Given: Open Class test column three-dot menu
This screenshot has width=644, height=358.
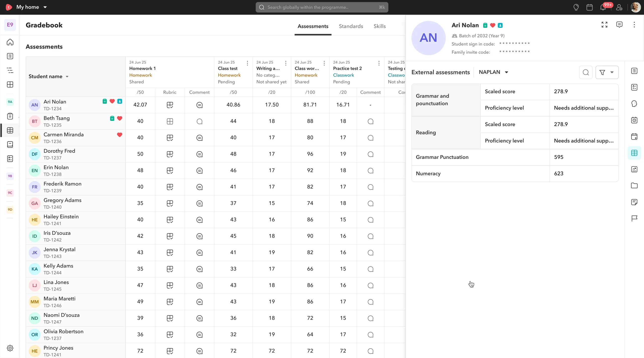Looking at the screenshot, I should pos(247,63).
